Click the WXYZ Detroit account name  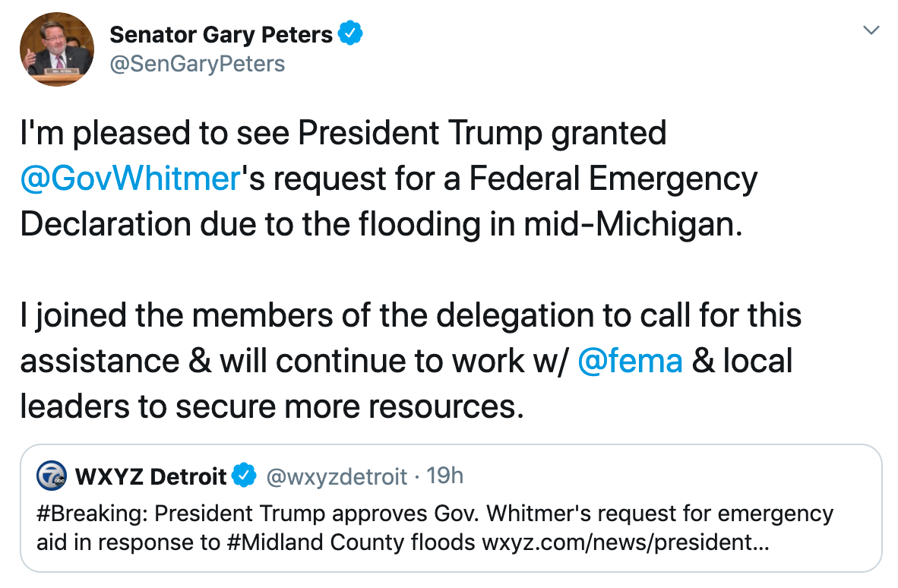click(x=151, y=477)
